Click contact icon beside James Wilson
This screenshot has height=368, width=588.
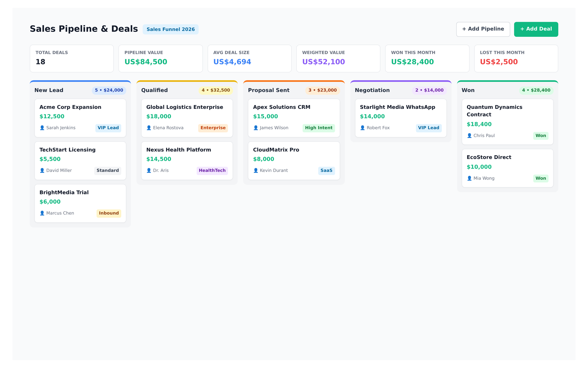[256, 128]
